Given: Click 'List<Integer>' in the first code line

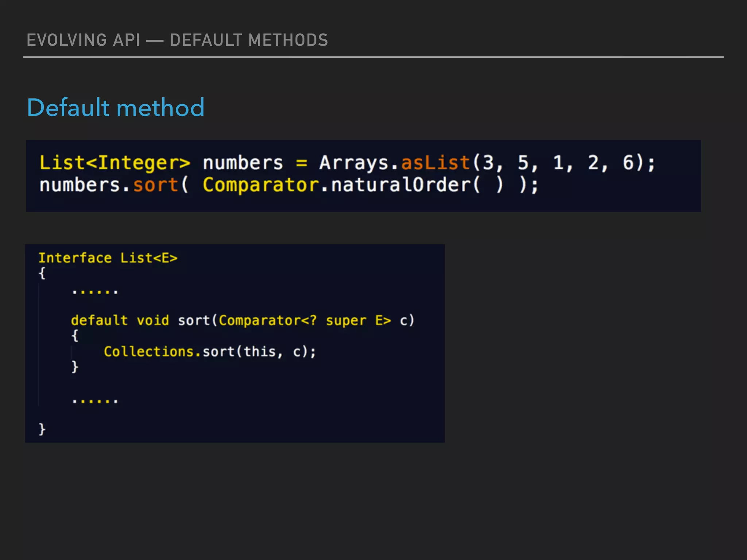Looking at the screenshot, I should pos(115,163).
